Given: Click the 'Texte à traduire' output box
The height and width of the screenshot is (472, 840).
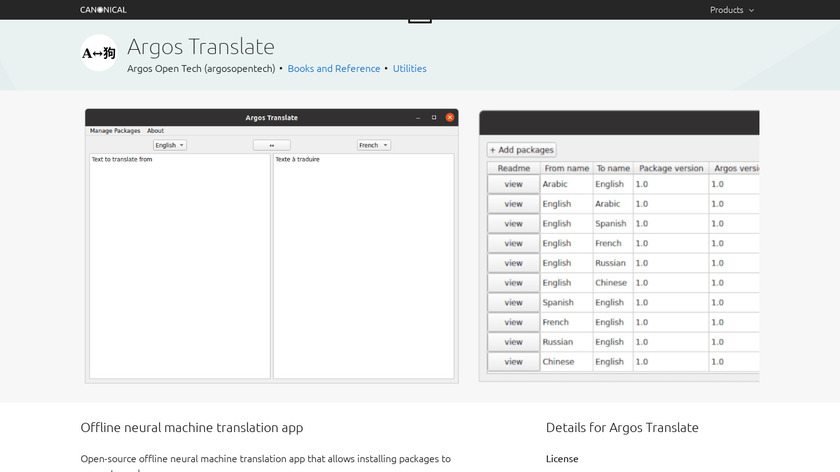Looking at the screenshot, I should coord(363,265).
